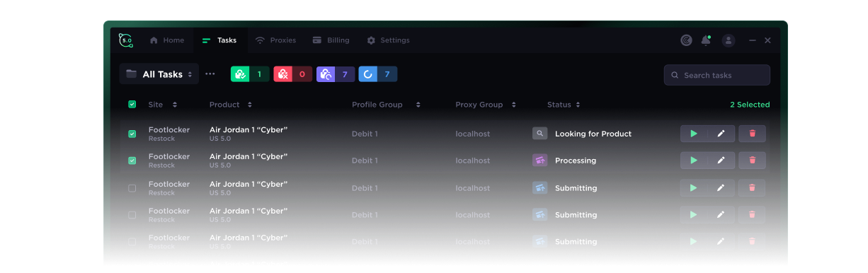The image size is (868, 273).
Task: Delete the first Submitting task
Action: 752,188
